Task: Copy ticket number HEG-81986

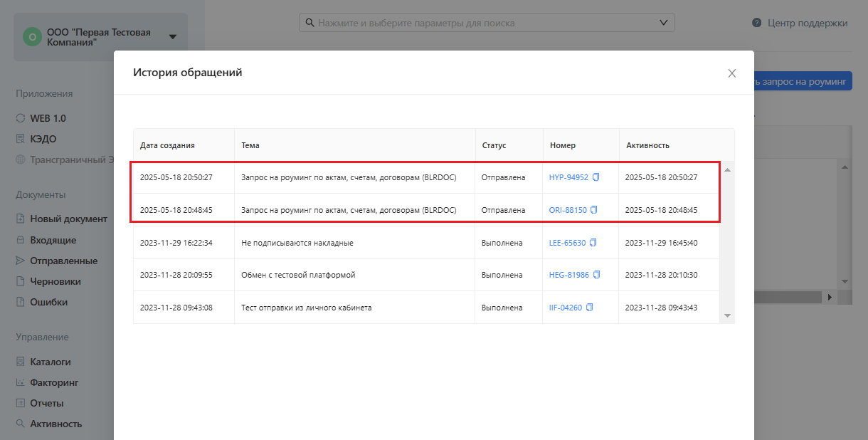Action: (597, 275)
